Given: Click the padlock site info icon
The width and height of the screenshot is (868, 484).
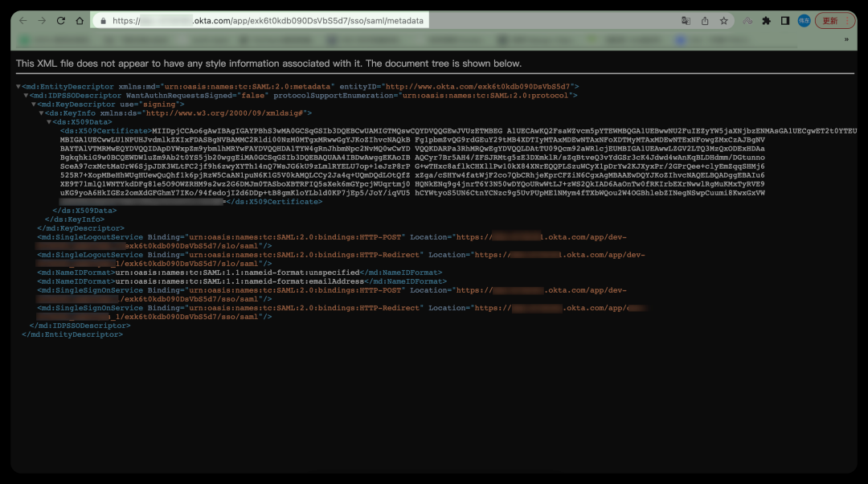Looking at the screenshot, I should pyautogui.click(x=102, y=21).
